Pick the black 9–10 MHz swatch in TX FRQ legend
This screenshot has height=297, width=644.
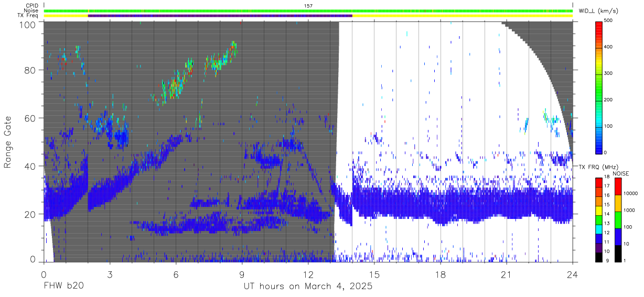pyautogui.click(x=598, y=257)
